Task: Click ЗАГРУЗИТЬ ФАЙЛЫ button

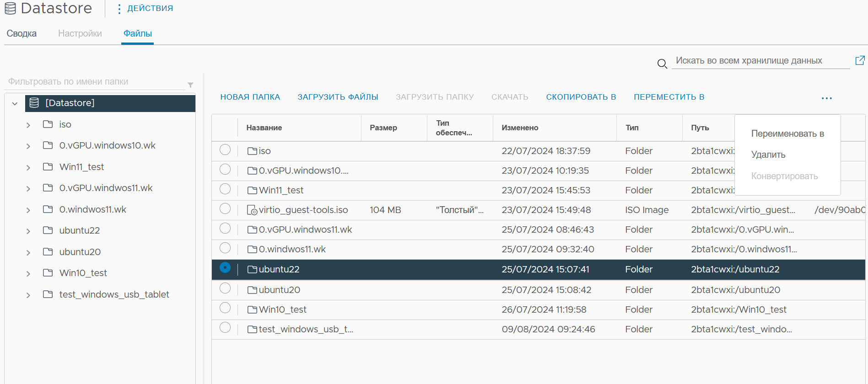Action: (338, 97)
